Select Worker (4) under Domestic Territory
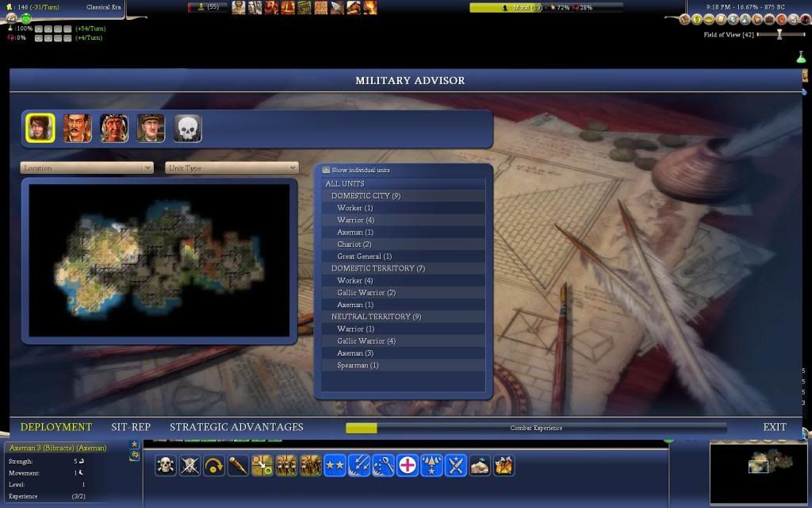Screen dimensions: 812x508 (404, 280)
